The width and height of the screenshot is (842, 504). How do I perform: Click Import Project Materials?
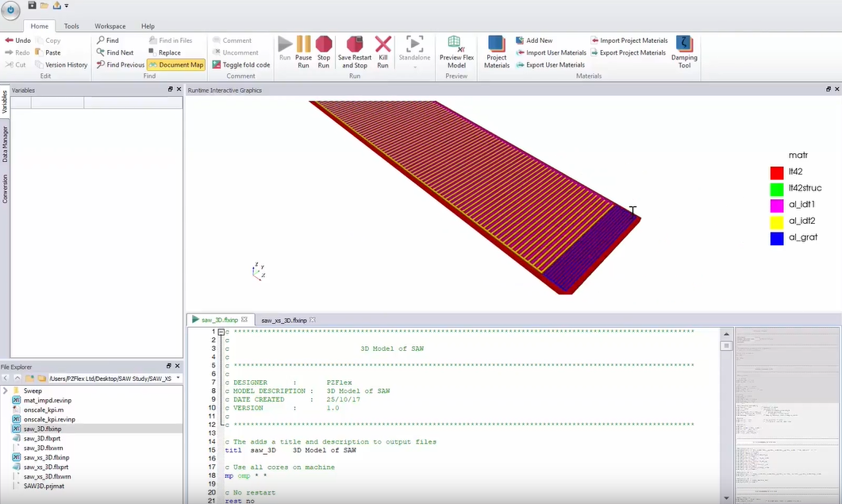pyautogui.click(x=629, y=40)
